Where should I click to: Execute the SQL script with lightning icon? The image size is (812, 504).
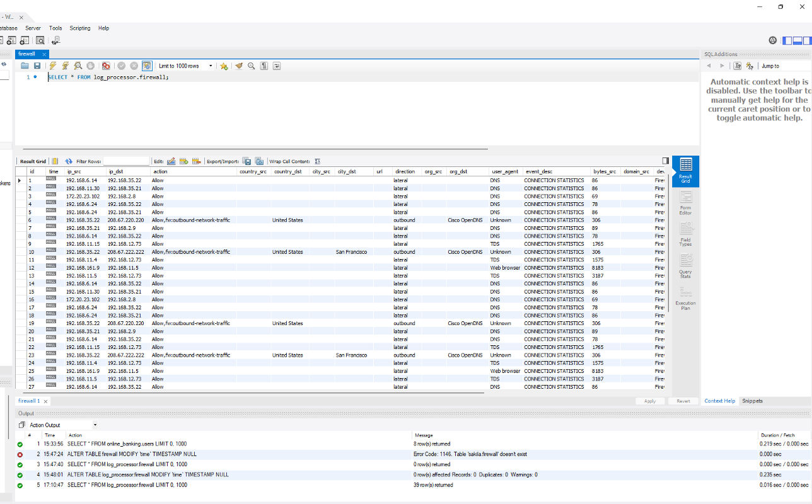(53, 66)
